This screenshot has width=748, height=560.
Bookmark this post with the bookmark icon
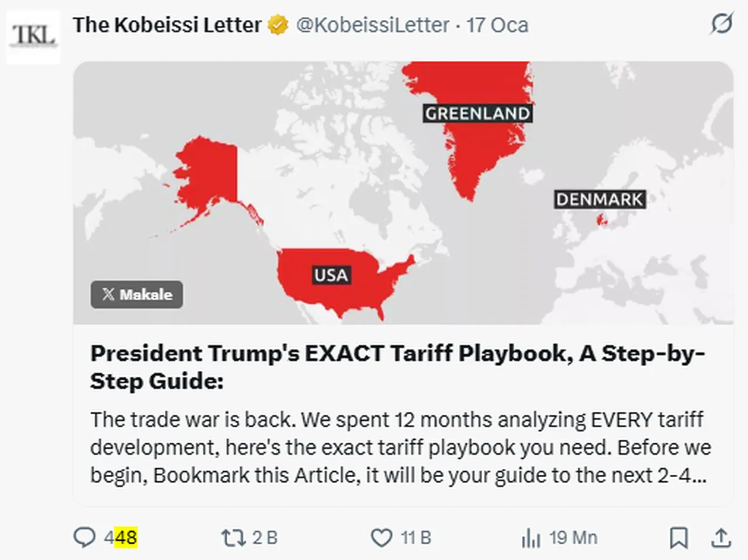pyautogui.click(x=678, y=537)
